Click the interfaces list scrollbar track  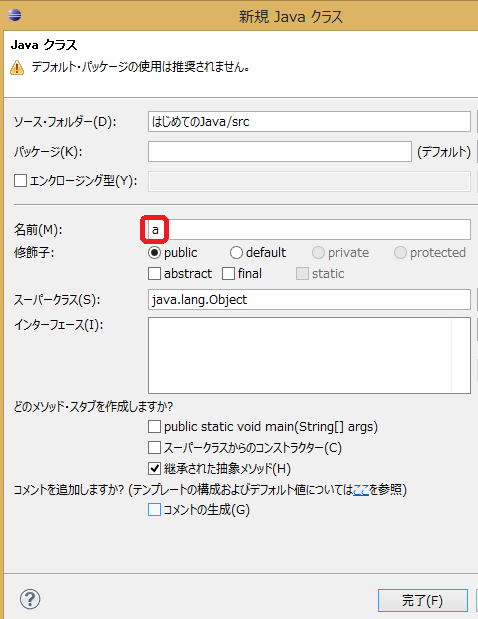pyautogui.click(x=461, y=355)
